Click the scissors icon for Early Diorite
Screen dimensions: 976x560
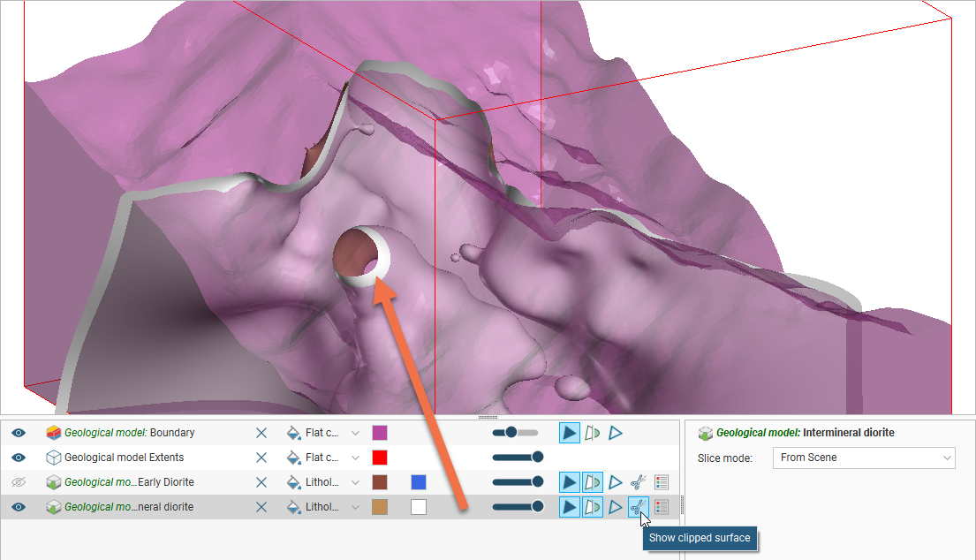[x=637, y=482]
